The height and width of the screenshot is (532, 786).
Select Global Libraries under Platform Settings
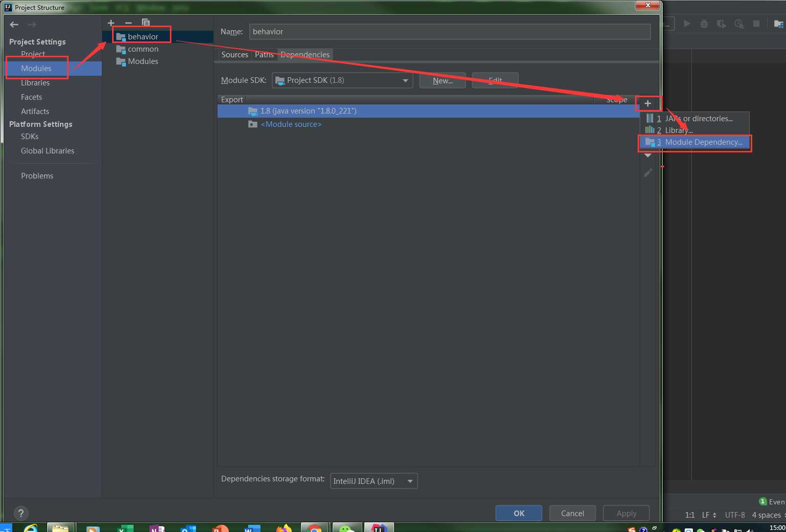pyautogui.click(x=47, y=150)
